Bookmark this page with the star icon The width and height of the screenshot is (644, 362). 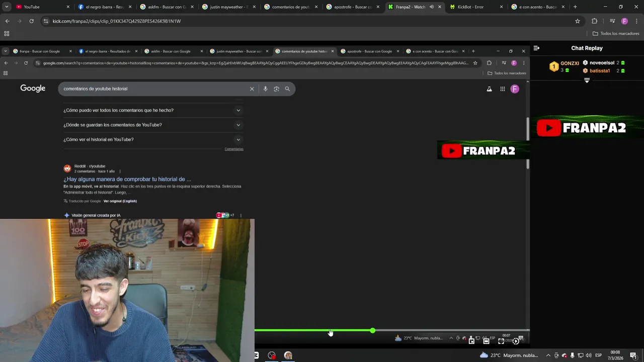pos(578,21)
